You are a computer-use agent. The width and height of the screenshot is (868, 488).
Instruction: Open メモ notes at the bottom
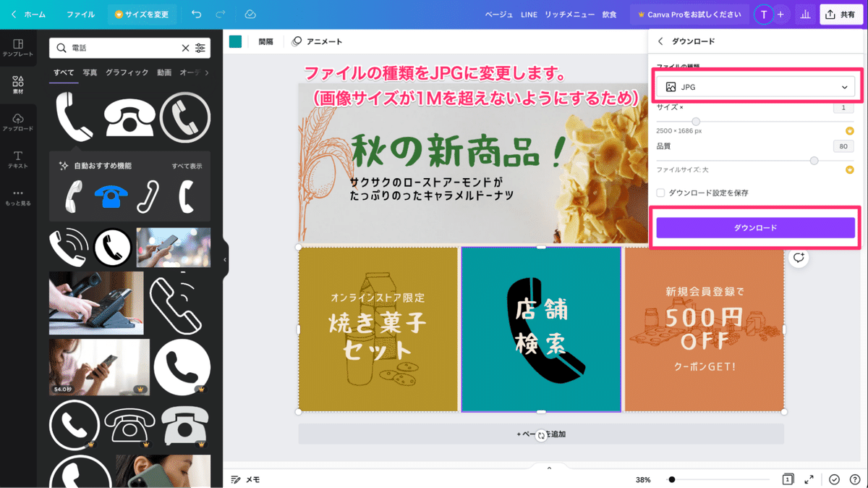point(245,479)
